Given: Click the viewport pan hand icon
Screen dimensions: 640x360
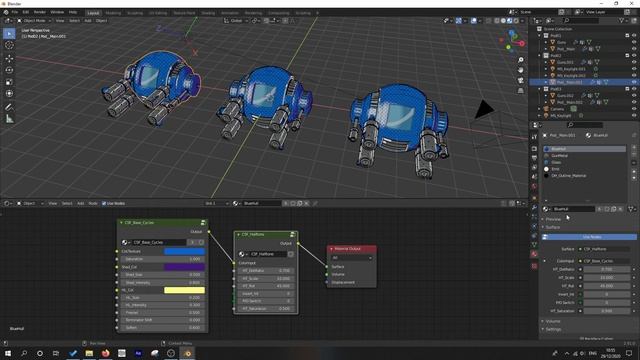Looking at the screenshot, I should coord(521,70).
